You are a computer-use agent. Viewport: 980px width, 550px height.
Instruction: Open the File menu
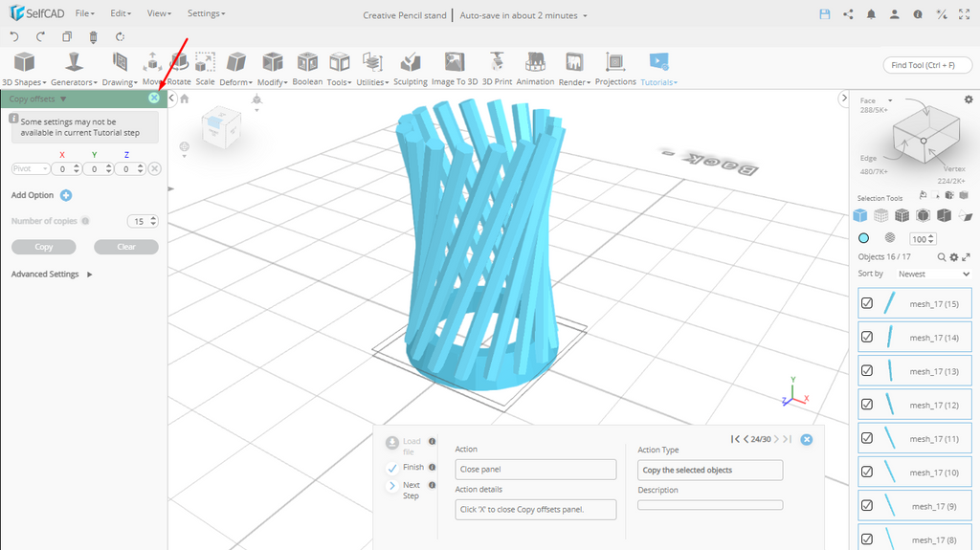[84, 13]
